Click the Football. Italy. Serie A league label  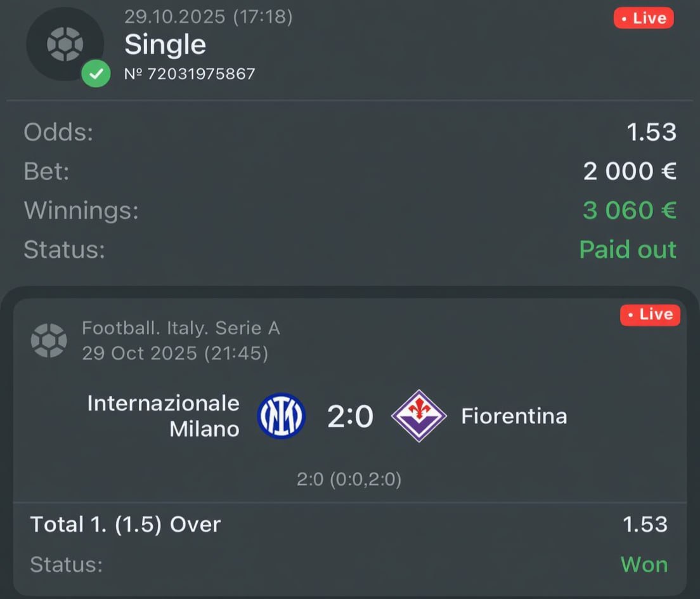[181, 328]
